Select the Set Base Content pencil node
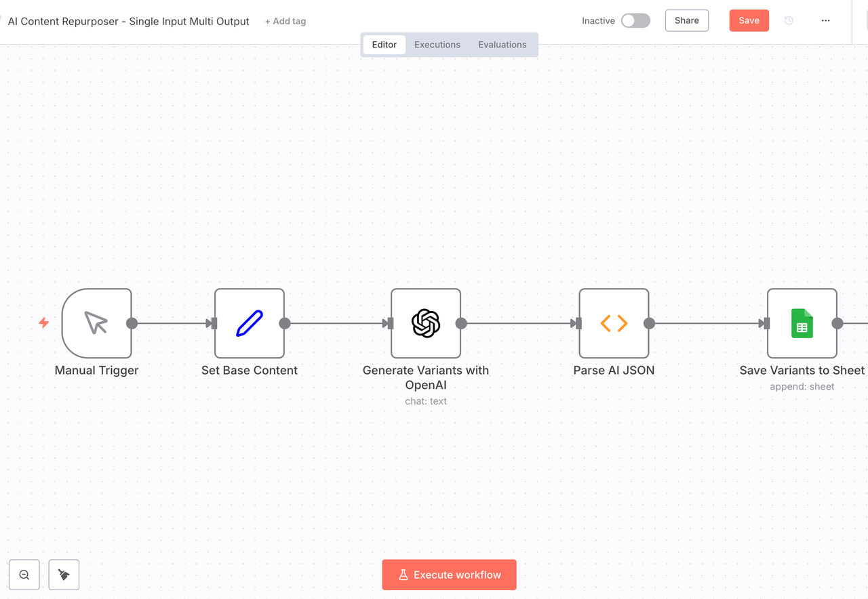This screenshot has height=599, width=868. coord(249,323)
